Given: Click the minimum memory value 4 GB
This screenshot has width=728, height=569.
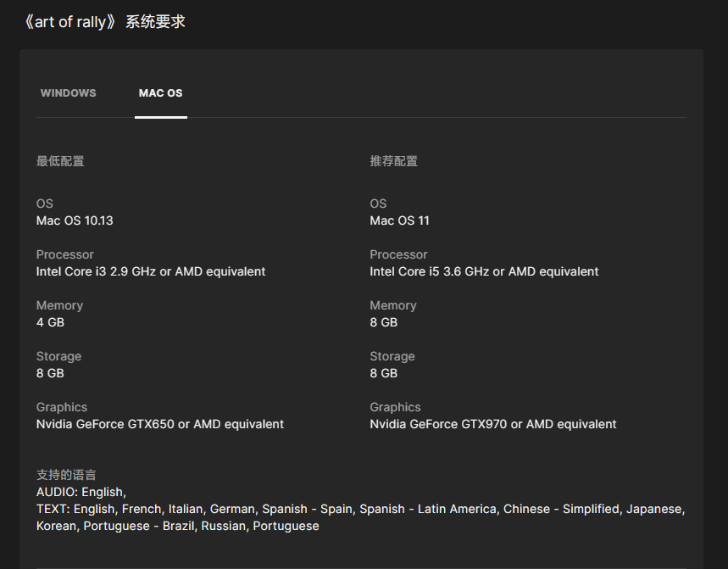Looking at the screenshot, I should [x=50, y=322].
